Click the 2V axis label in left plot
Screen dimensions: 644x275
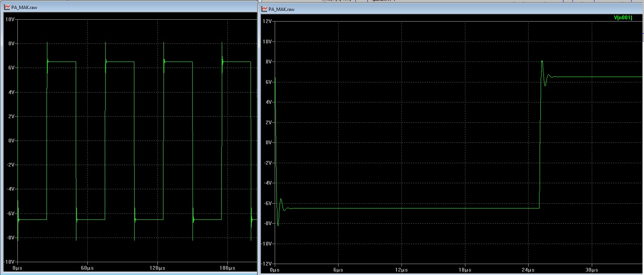click(x=11, y=116)
